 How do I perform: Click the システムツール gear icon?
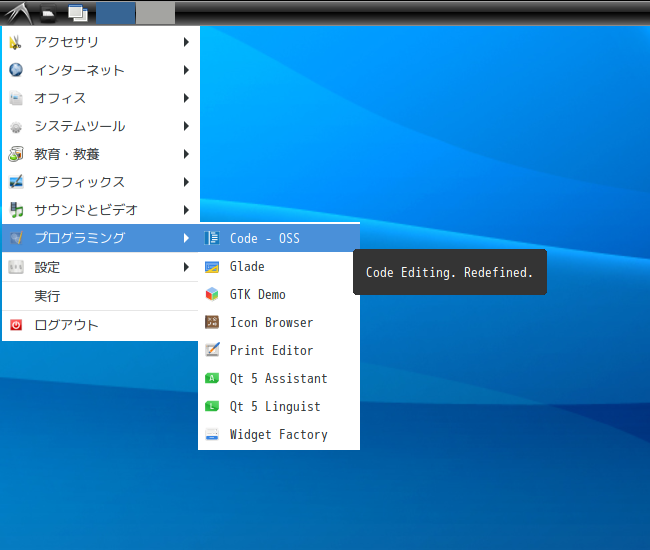click(16, 126)
